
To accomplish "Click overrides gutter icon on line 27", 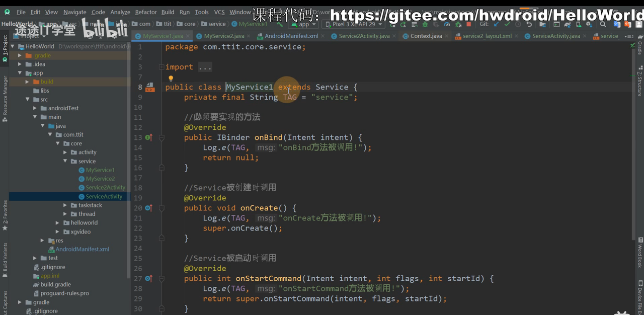I will [148, 278].
